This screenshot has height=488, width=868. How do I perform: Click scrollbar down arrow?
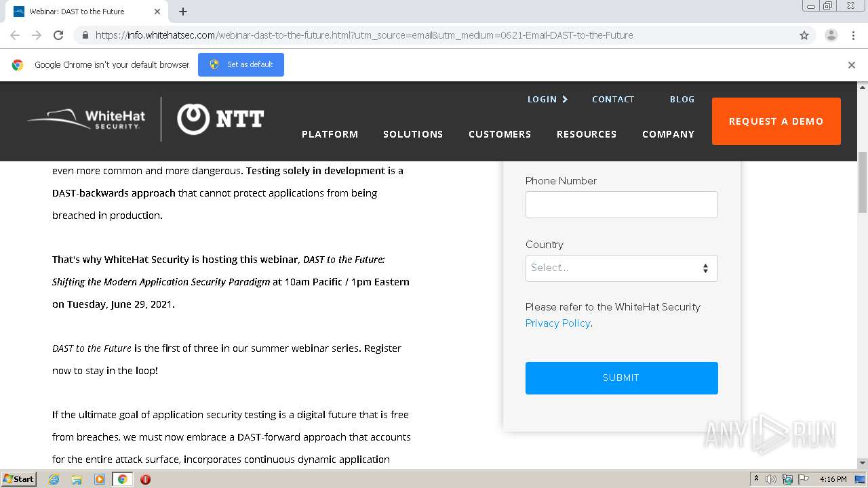pyautogui.click(x=863, y=463)
